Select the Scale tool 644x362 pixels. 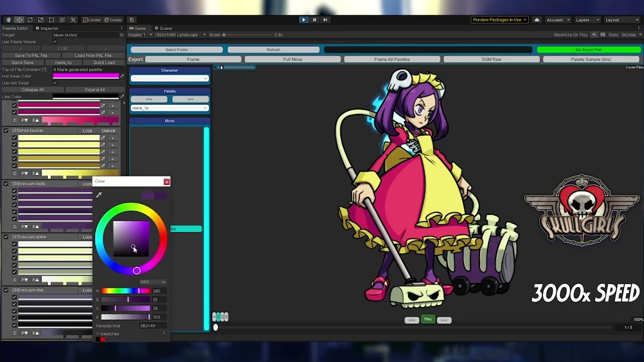(41, 20)
